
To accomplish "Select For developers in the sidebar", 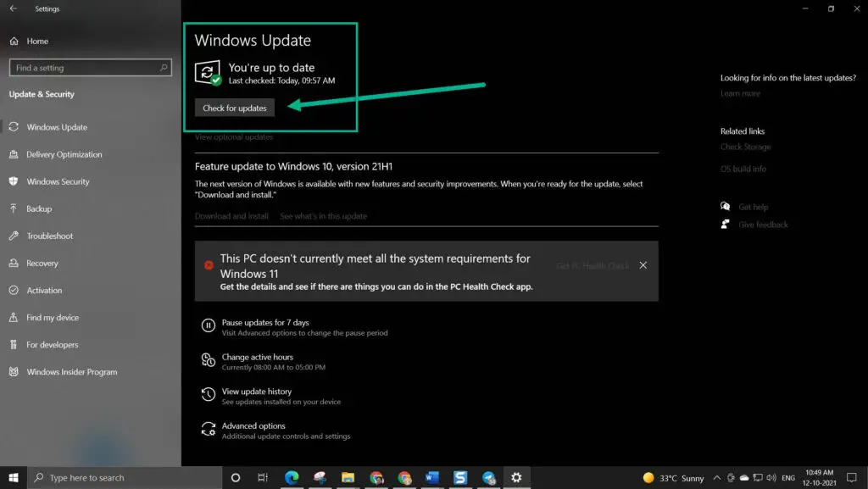I will pos(52,345).
